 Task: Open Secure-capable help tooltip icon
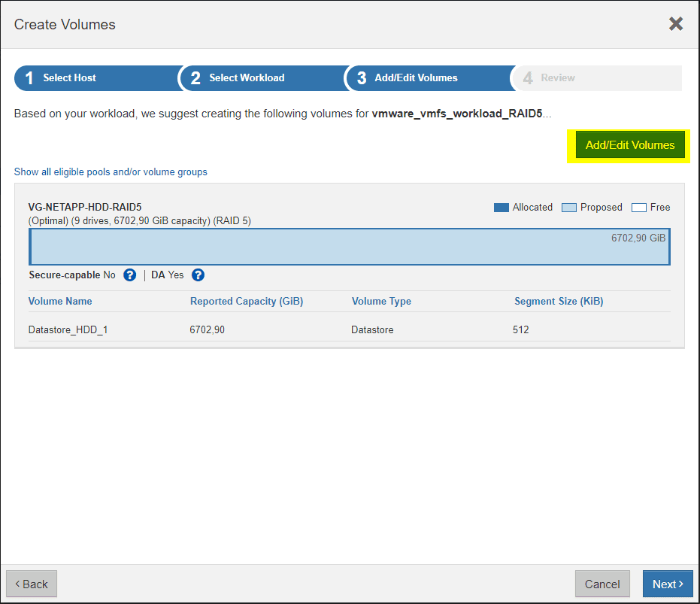[x=129, y=275]
